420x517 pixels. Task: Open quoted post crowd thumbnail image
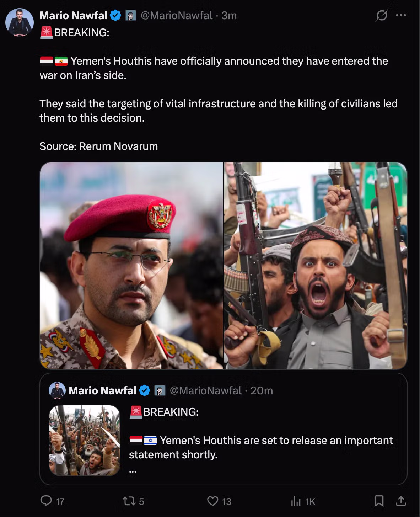(85, 440)
